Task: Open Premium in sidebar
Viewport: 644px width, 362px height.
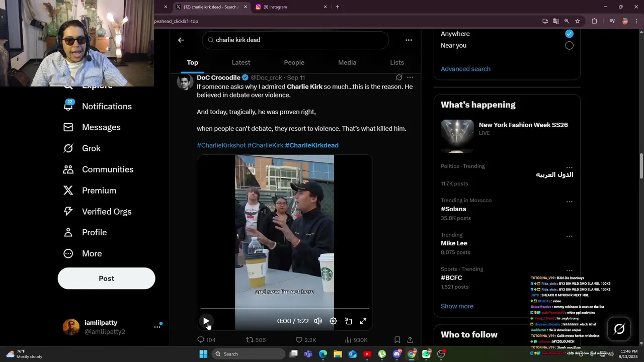Action: click(x=90, y=191)
